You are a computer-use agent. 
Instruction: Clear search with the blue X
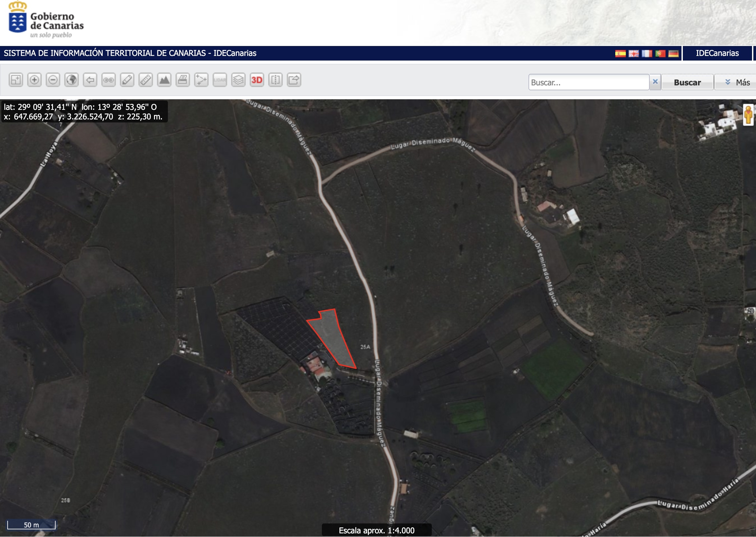(x=655, y=82)
